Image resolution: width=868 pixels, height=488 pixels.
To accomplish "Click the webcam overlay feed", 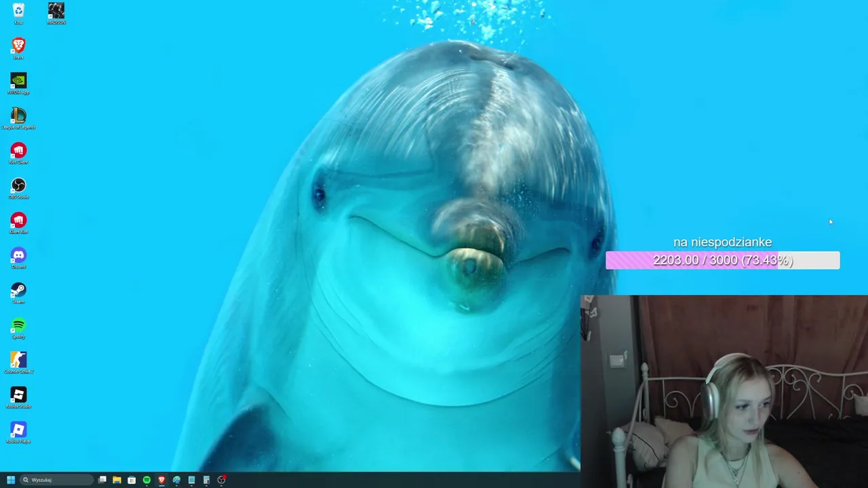I will tap(724, 392).
